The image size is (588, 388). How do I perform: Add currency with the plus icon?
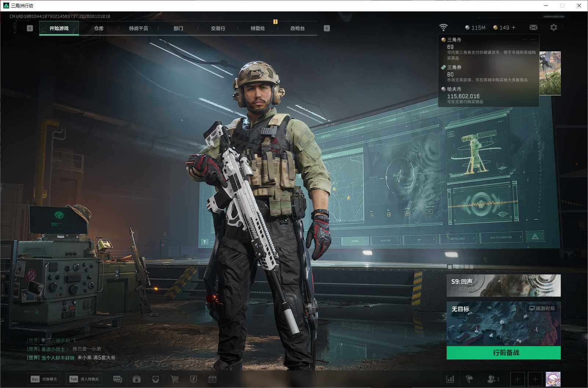pos(513,28)
